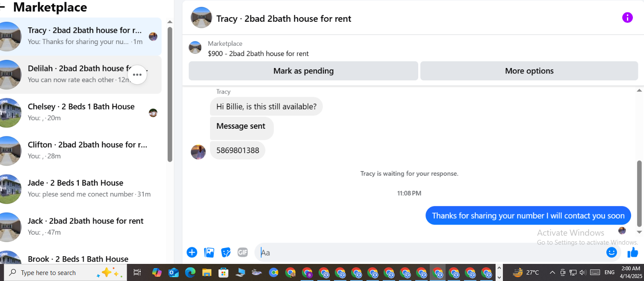Send a thumbs-up like
Screen dimensions: 644x281
(633, 252)
